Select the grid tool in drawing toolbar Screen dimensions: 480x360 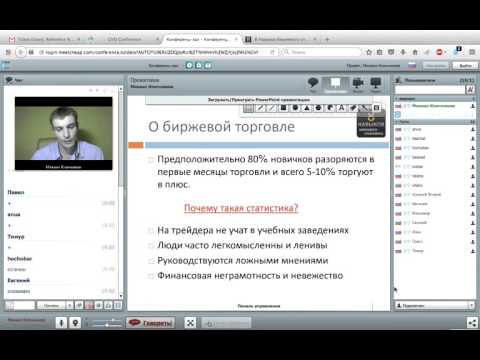coord(248,108)
